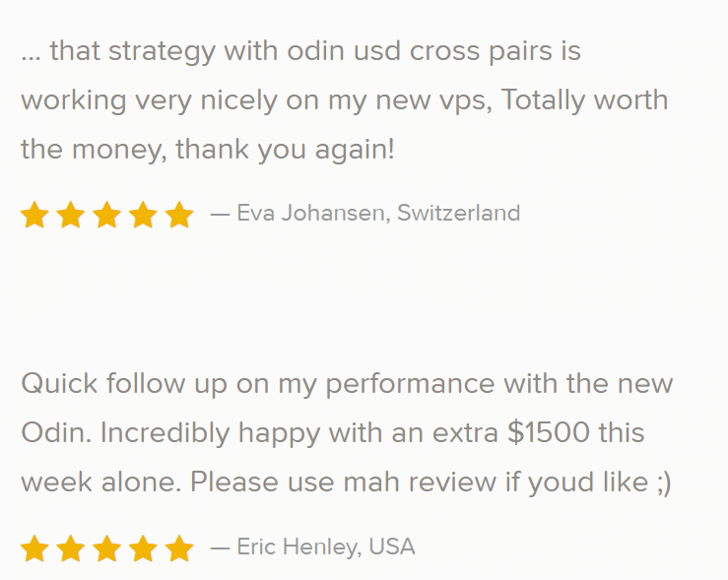
Task: Click the line "the money, thank you again!"
Action: coord(208,150)
